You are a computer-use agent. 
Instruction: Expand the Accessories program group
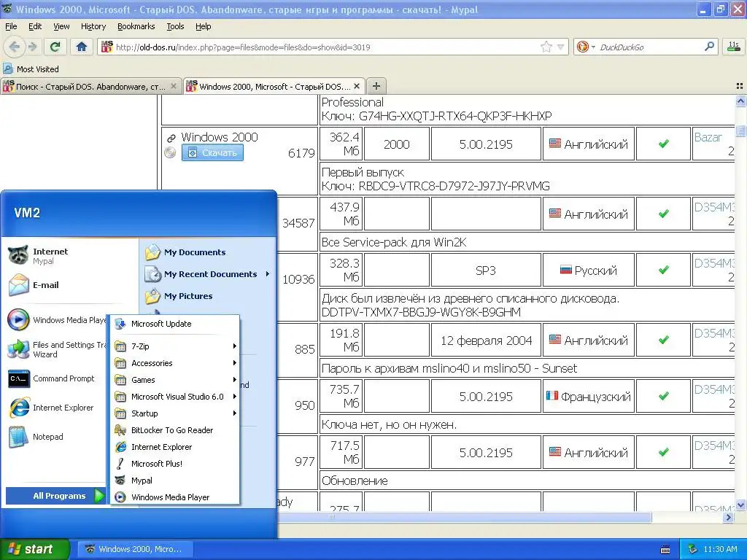click(175, 363)
